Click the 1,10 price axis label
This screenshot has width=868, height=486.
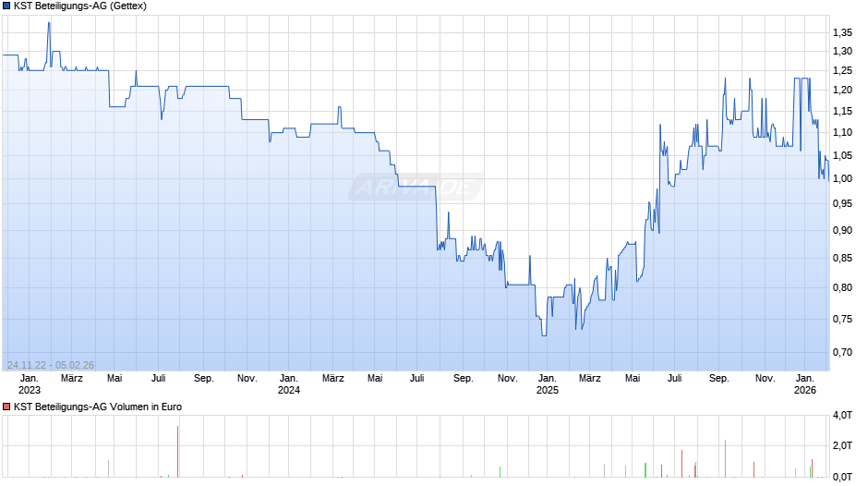pyautogui.click(x=842, y=132)
